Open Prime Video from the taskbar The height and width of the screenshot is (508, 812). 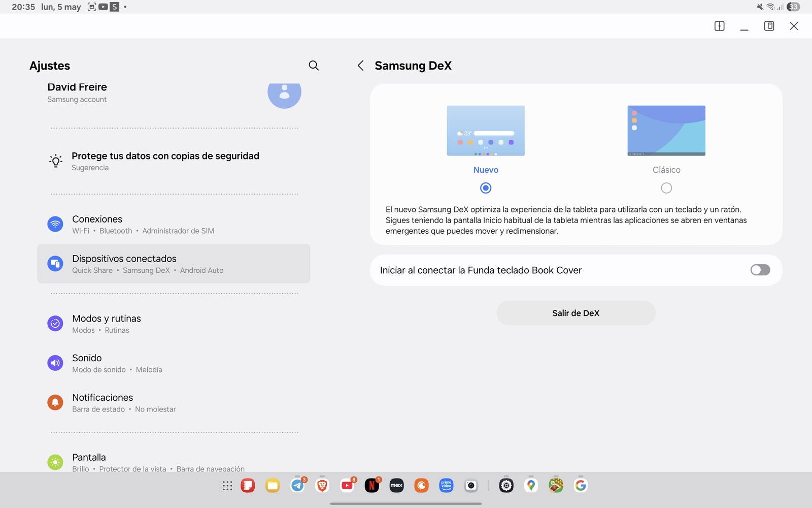click(x=446, y=486)
